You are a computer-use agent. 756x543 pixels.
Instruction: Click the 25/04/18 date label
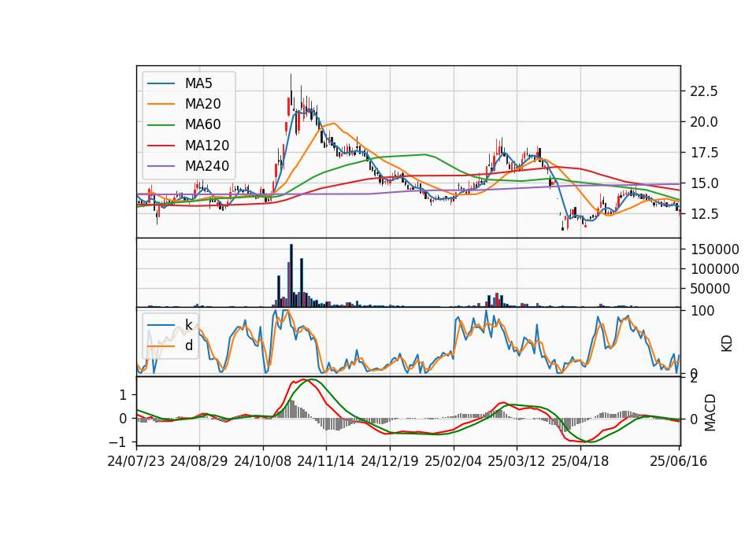coord(580,461)
